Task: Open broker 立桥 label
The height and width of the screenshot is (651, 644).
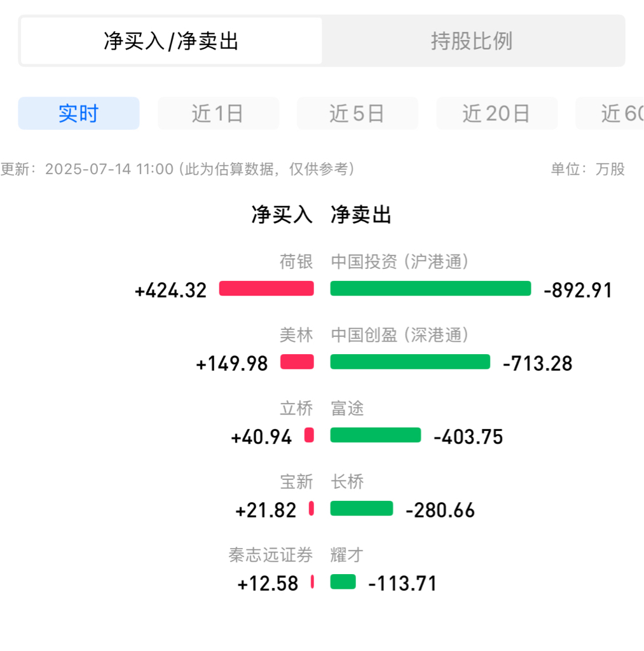Action: pos(296,409)
